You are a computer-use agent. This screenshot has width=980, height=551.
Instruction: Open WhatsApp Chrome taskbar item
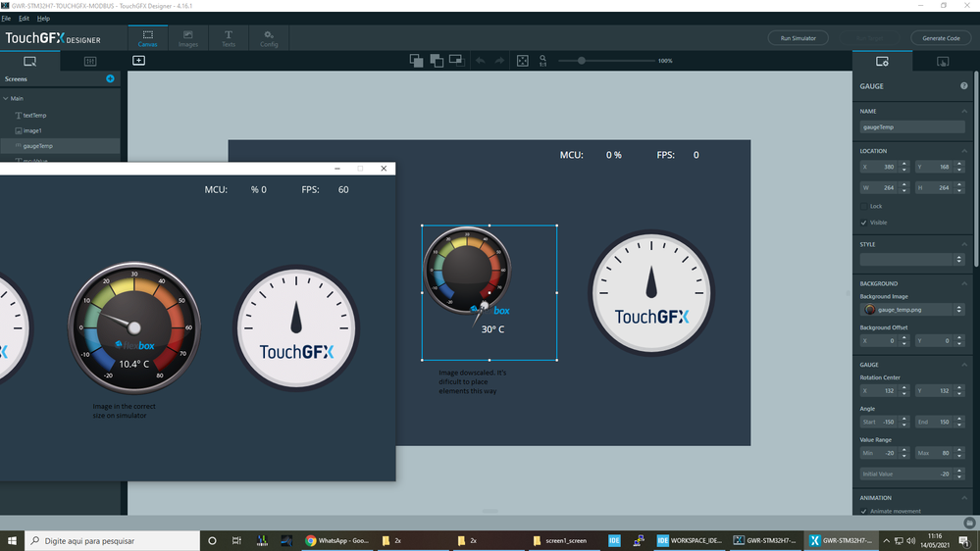tap(337, 540)
